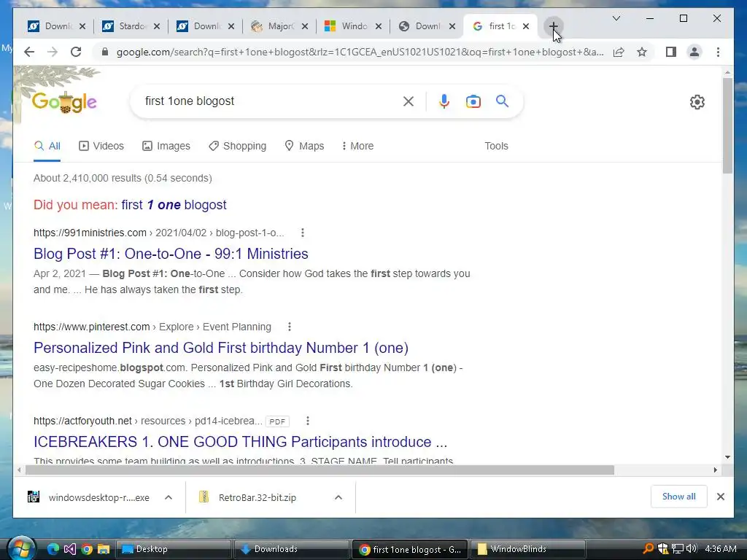Close the Stardock tab
The width and height of the screenshot is (747, 560).
tap(157, 26)
